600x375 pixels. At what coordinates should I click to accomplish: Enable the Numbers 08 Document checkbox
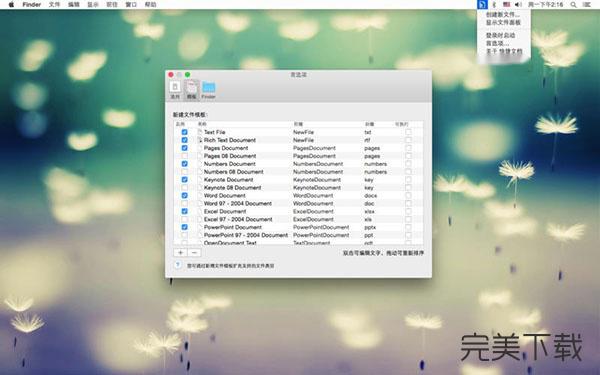pyautogui.click(x=184, y=172)
